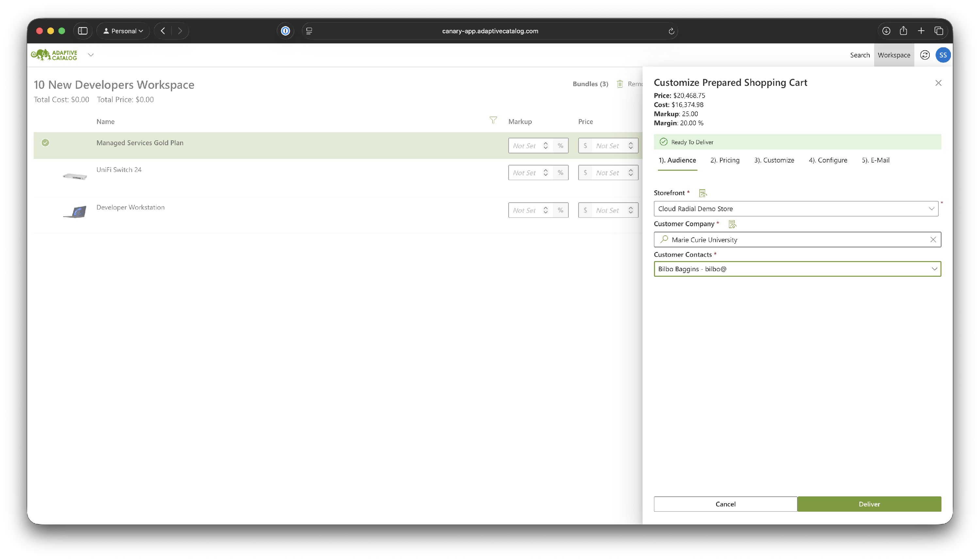Screen dimensions: 980x560
Task: Click the sync refresh icon beside Workspace
Action: pos(924,55)
